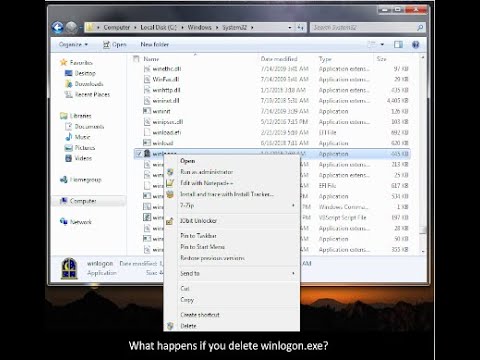The width and height of the screenshot is (480, 360).
Task: Click the scrollbar down arrow in the file list
Action: [x=423, y=251]
